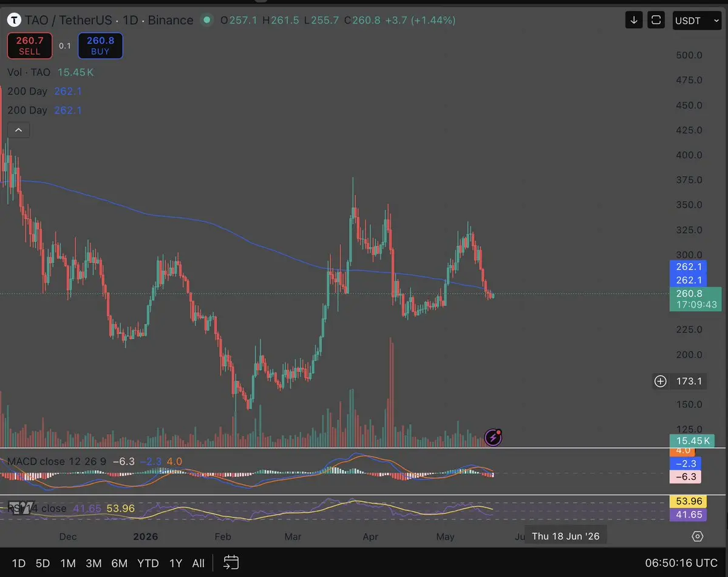Select the 3M time range
Image resolution: width=728 pixels, height=577 pixels.
click(x=94, y=563)
